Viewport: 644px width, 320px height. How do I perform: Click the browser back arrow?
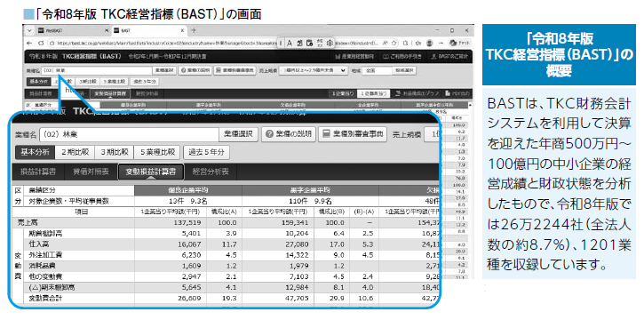pos(29,43)
